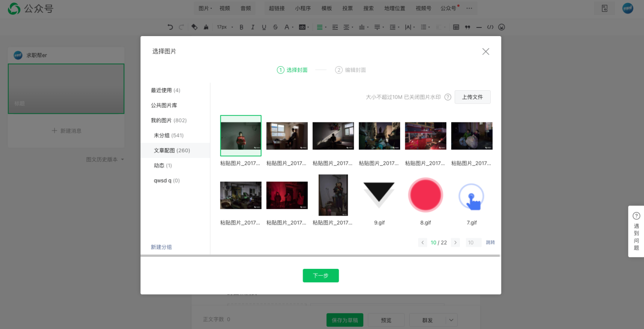Insert emoji using smiley icon
The height and width of the screenshot is (329, 644).
click(x=501, y=27)
